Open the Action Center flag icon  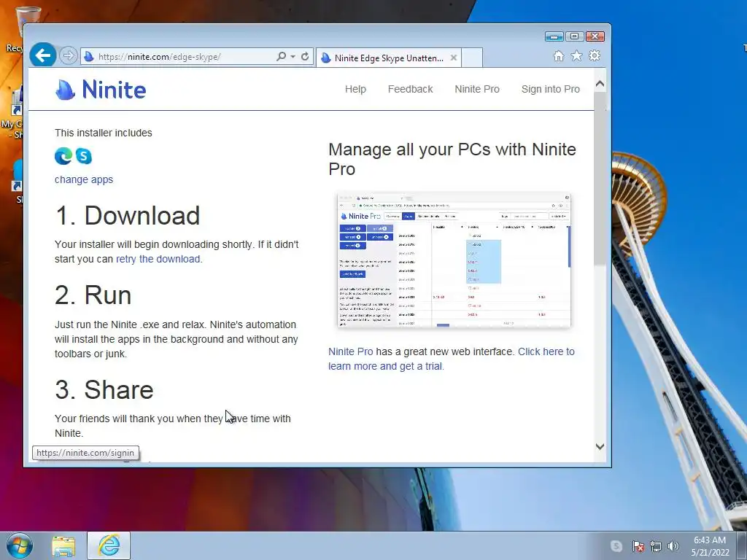point(638,546)
